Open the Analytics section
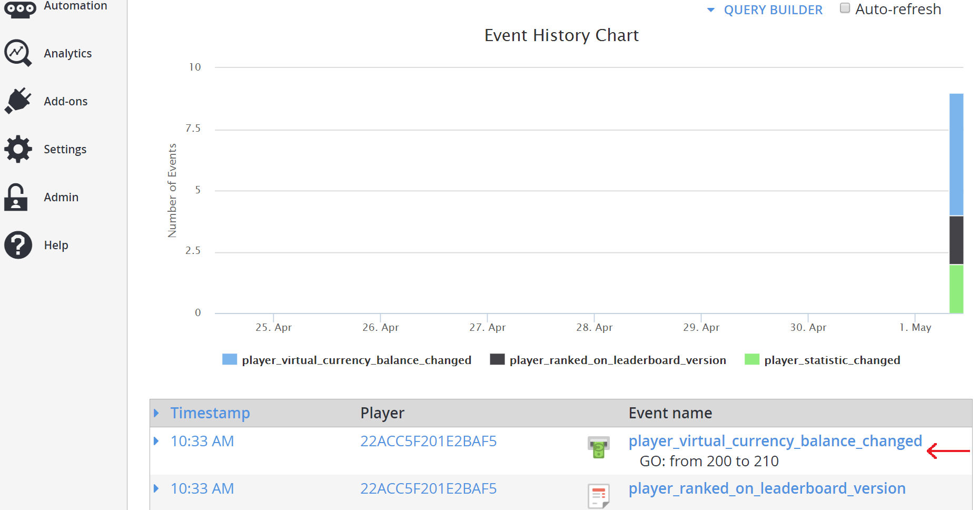Viewport: 980px width, 510px height. pyautogui.click(x=67, y=53)
